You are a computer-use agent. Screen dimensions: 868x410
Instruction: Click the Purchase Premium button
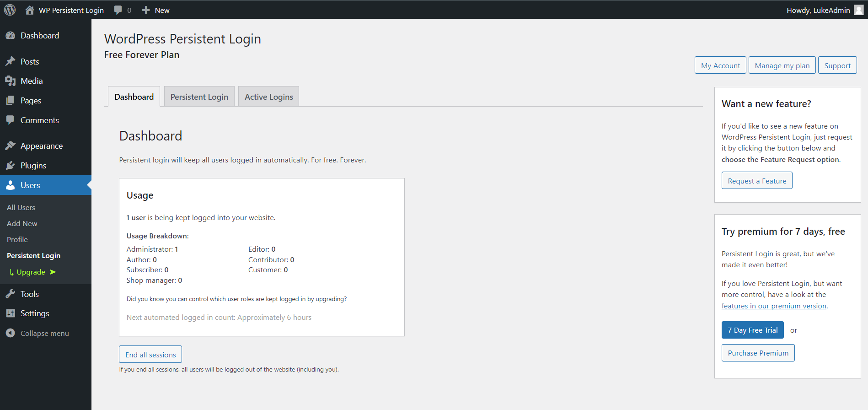pos(758,353)
